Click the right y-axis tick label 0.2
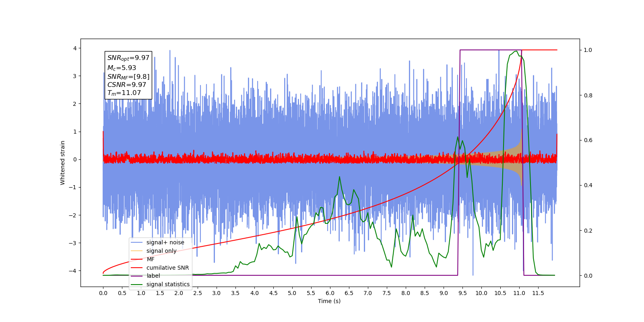Viewport: 644px width, 322px height. pos(588,231)
